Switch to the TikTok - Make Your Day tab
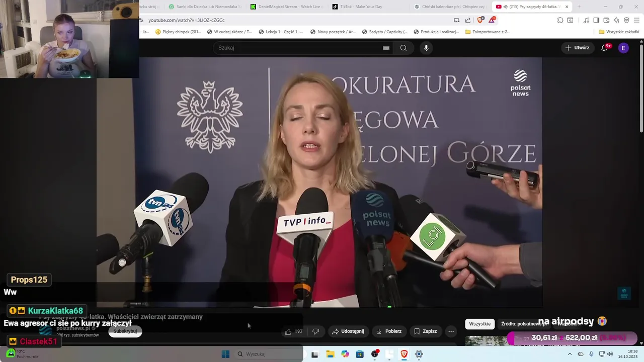Viewport: 644px width, 362px height. 368,7
